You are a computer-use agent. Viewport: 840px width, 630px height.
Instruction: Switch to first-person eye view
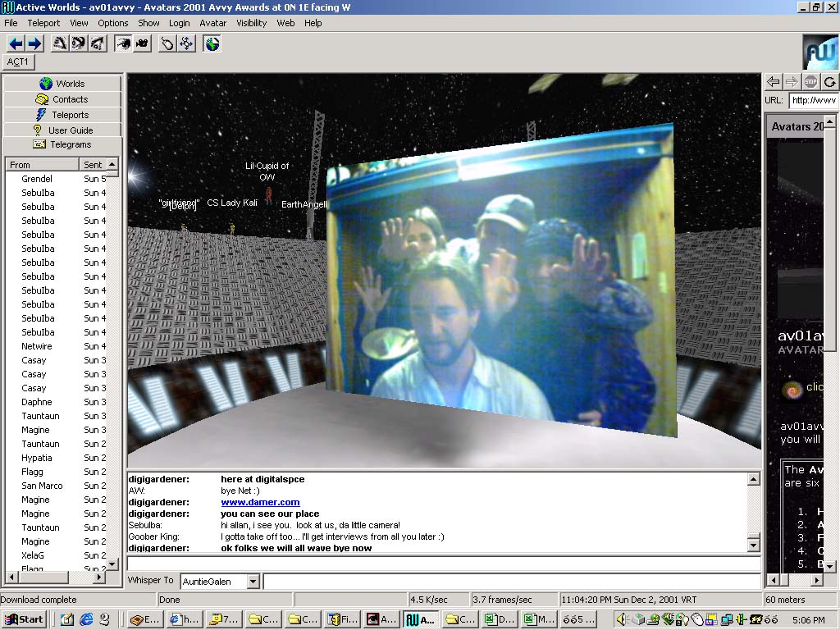[x=123, y=43]
